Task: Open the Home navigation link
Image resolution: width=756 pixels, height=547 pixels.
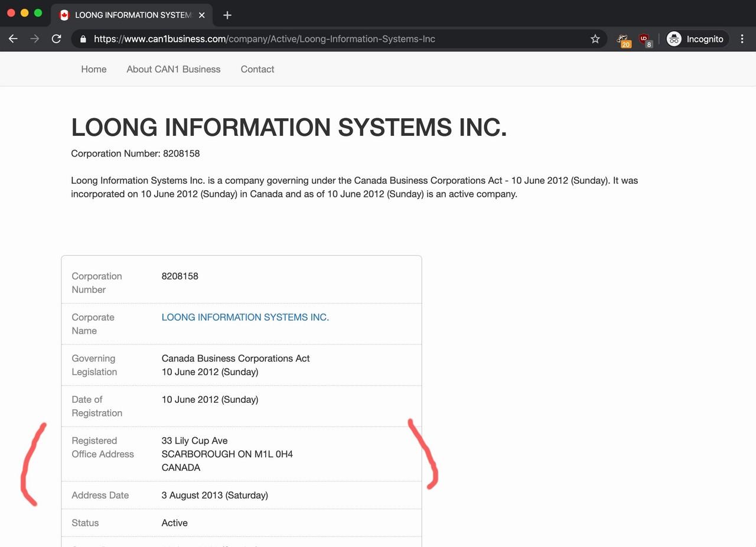Action: (x=94, y=69)
